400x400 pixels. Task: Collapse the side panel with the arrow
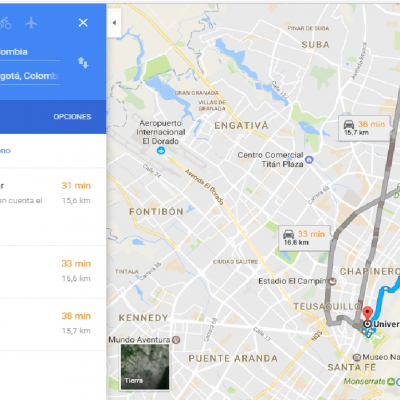click(x=114, y=23)
